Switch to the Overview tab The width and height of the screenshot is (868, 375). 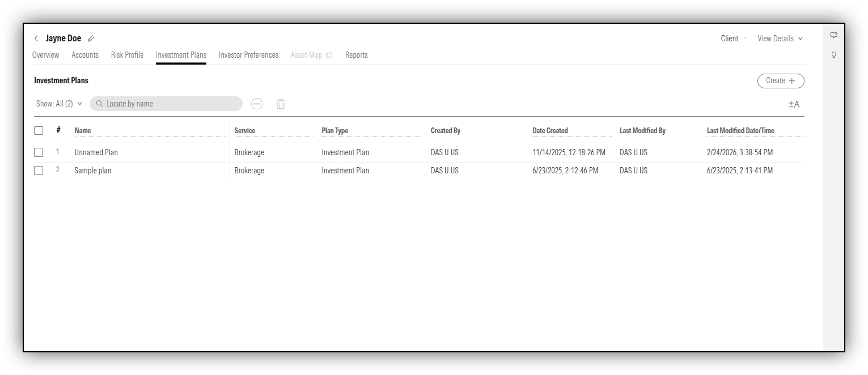(45, 55)
